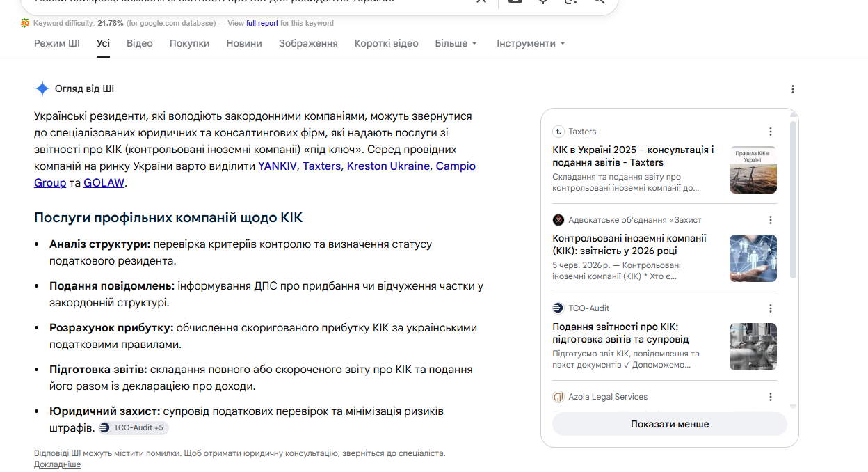The image size is (868, 472).
Task: Click the blue AI overview sparkle icon
Action: tap(42, 88)
